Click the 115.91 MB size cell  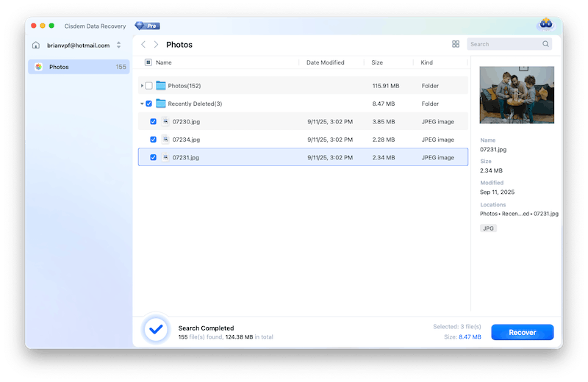[385, 86]
